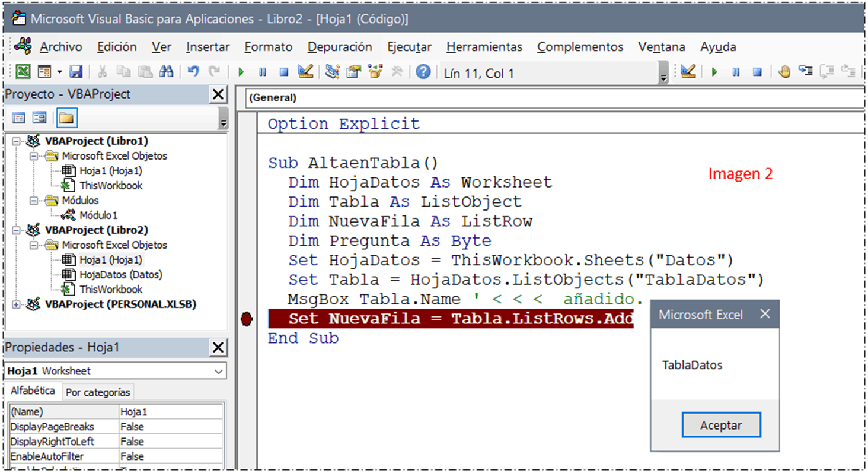This screenshot has width=868, height=473.
Task: Open the Ventana menu
Action: 662,46
